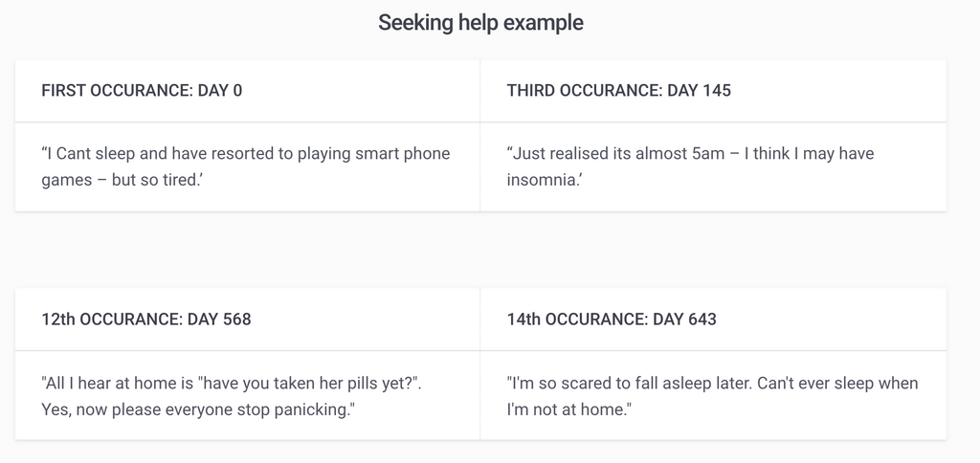Click the line starting "I Cant sleep"

[246, 153]
